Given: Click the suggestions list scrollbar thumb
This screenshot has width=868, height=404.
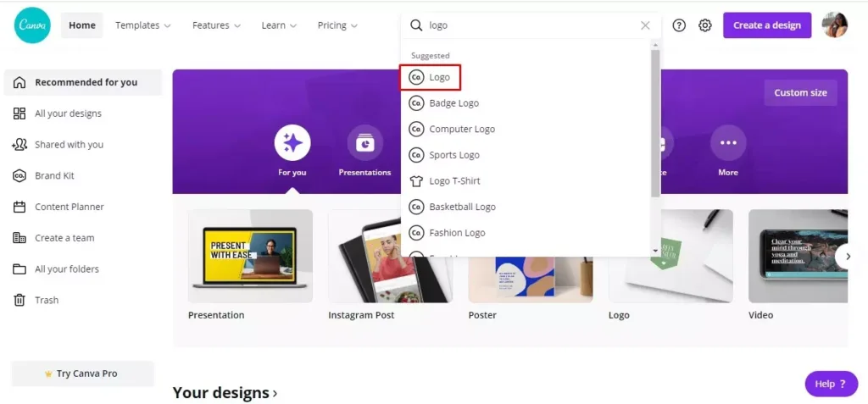Looking at the screenshot, I should pos(655,123).
